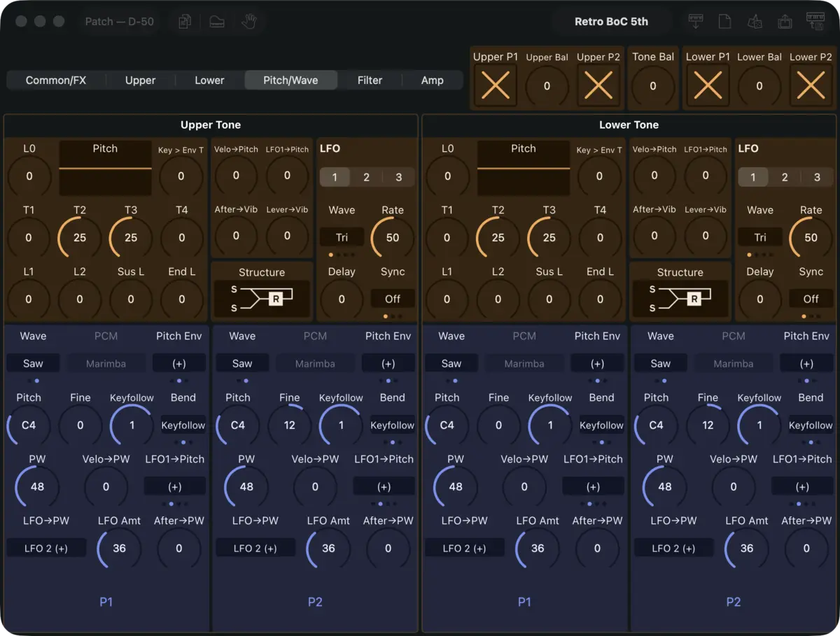The width and height of the screenshot is (840, 636).
Task: Toggle Upper Tone LFO Sync Off
Action: [x=393, y=299]
